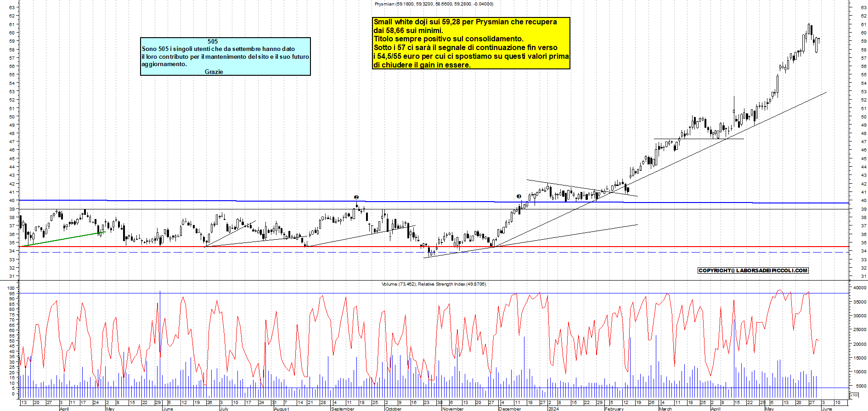Click the 'July' label on the date axis

click(224, 409)
